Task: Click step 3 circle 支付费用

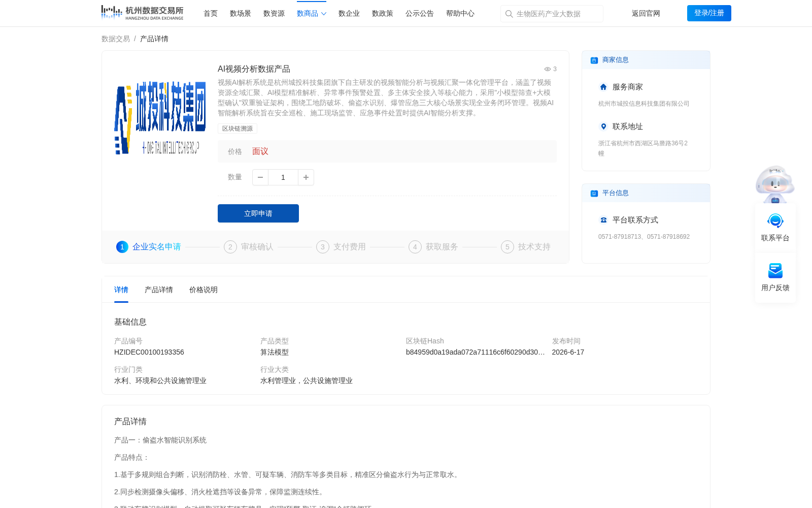Action: pyautogui.click(x=323, y=247)
